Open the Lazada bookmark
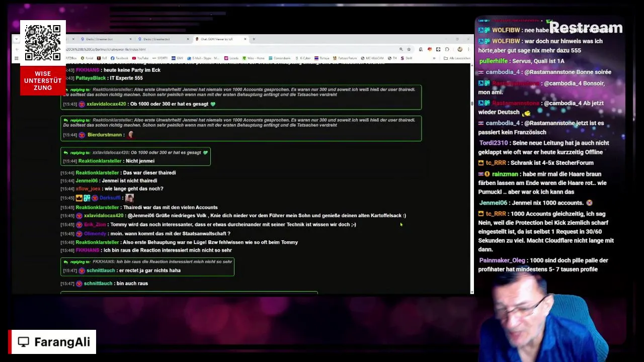Viewport: 644px width, 362px height. pyautogui.click(x=231, y=58)
